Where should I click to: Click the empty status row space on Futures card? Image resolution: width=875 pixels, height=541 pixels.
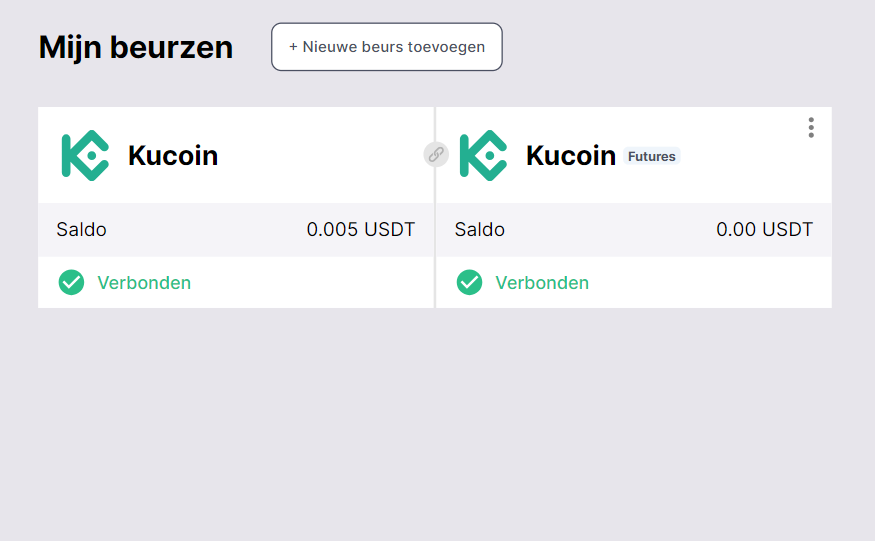click(x=710, y=283)
